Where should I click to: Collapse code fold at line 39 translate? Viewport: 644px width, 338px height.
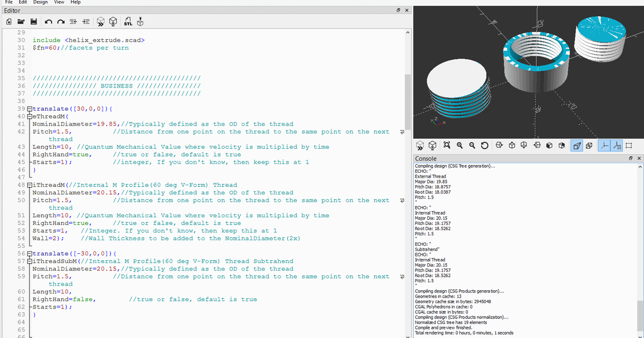(x=30, y=108)
